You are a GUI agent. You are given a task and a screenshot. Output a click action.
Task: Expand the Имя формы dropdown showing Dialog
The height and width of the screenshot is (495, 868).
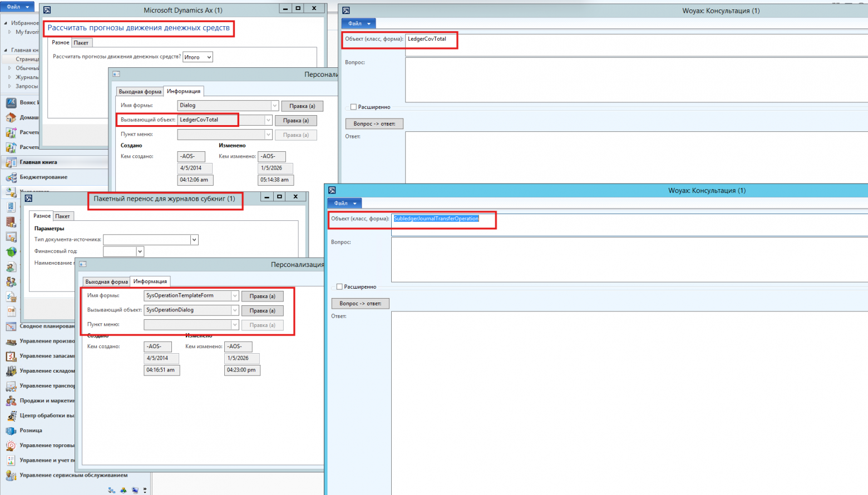(275, 106)
